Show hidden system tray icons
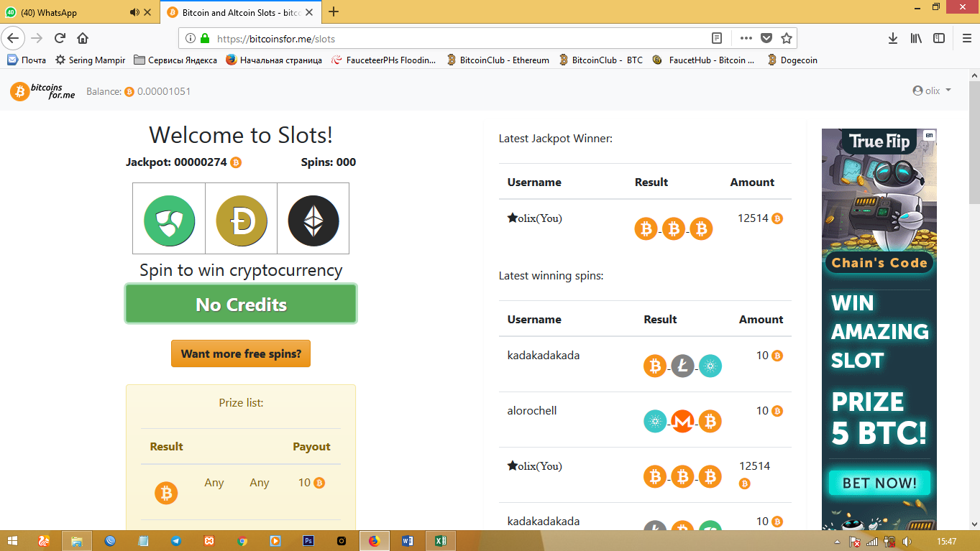Screen dimensions: 980x551 837,542
